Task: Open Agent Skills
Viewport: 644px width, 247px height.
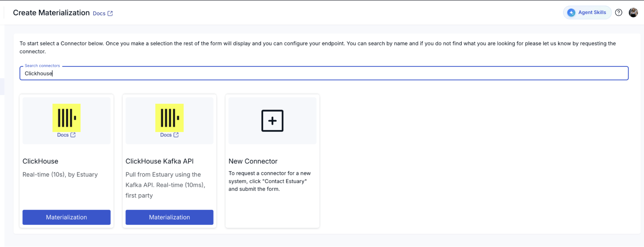Action: (x=587, y=13)
